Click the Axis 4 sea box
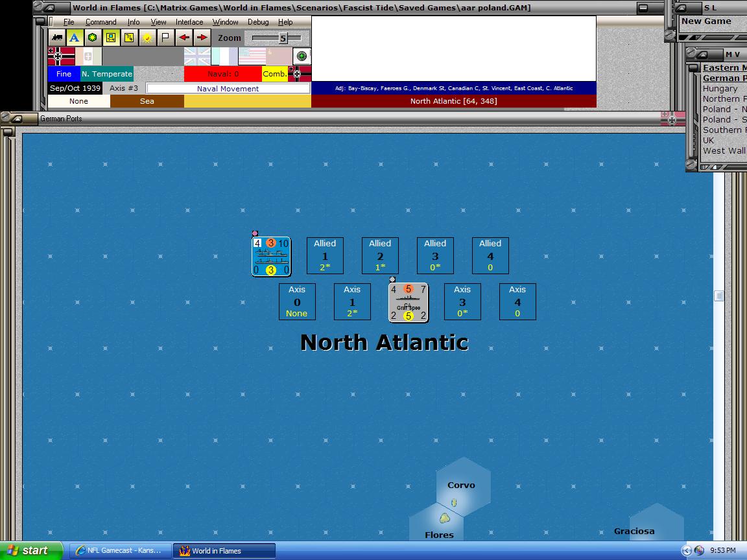Screen dimensions: 747x560 click(x=517, y=302)
